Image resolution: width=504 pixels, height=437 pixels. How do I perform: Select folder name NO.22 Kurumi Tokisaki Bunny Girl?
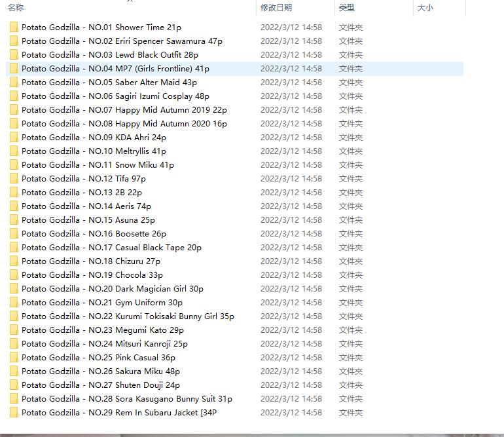point(128,316)
